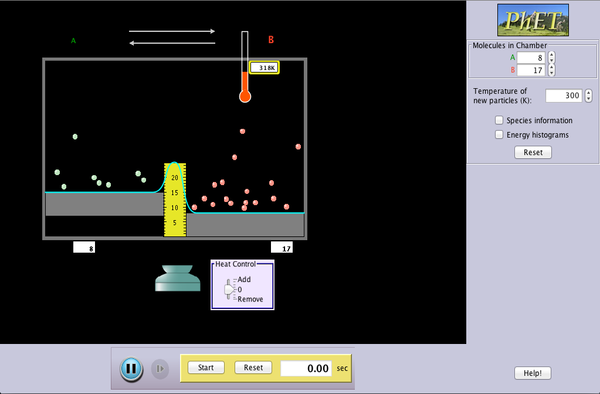Viewport: 600px width, 394px height.
Task: Enable the Energy histograms checkbox
Action: tap(499, 135)
